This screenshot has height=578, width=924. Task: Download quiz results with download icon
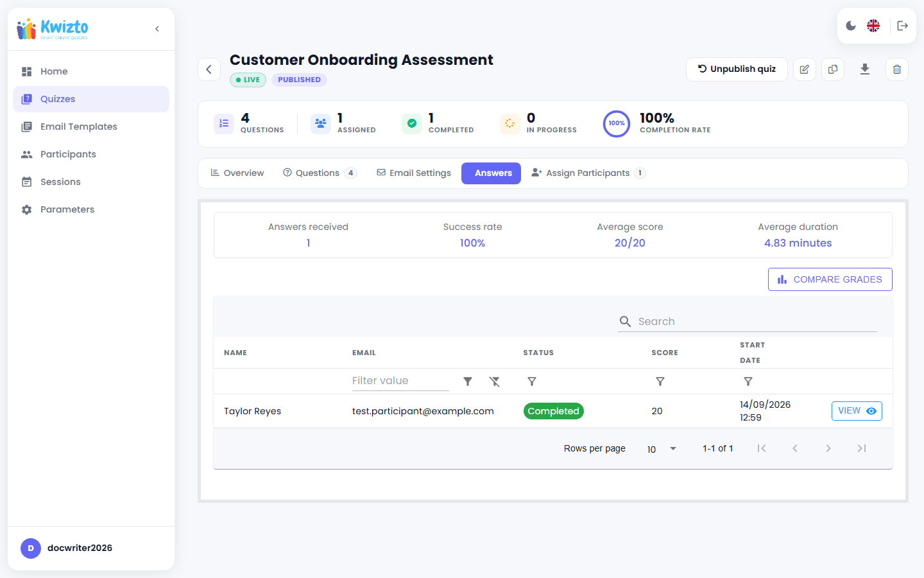pyautogui.click(x=865, y=69)
